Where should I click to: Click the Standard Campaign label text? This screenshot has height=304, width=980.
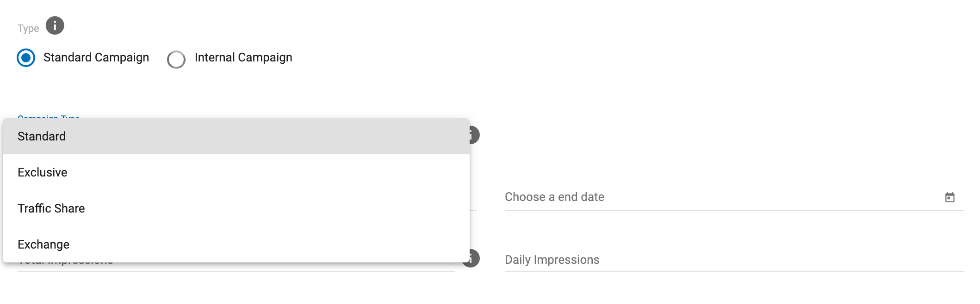tap(96, 58)
